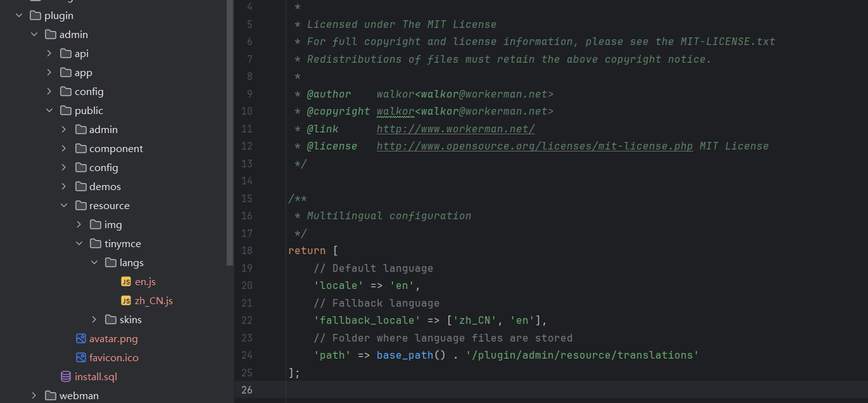Screen dimensions: 868x403
Task: Select the component folder in tree
Action: click(x=116, y=148)
